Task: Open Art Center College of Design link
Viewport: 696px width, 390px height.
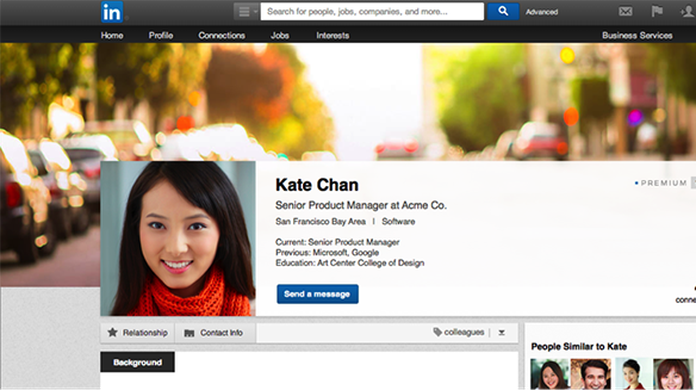Action: pyautogui.click(x=371, y=263)
